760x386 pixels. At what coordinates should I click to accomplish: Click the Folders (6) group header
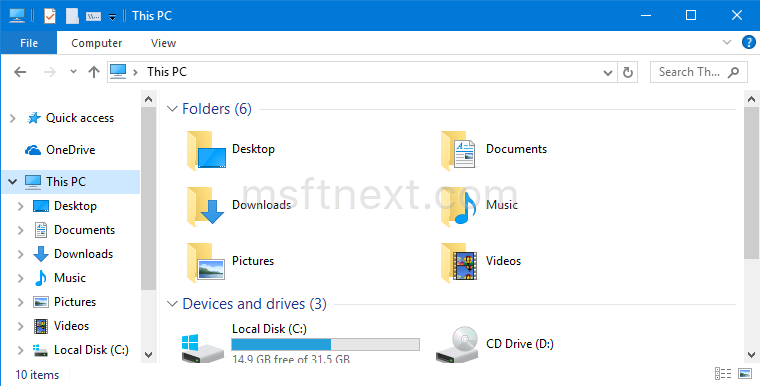tap(217, 109)
